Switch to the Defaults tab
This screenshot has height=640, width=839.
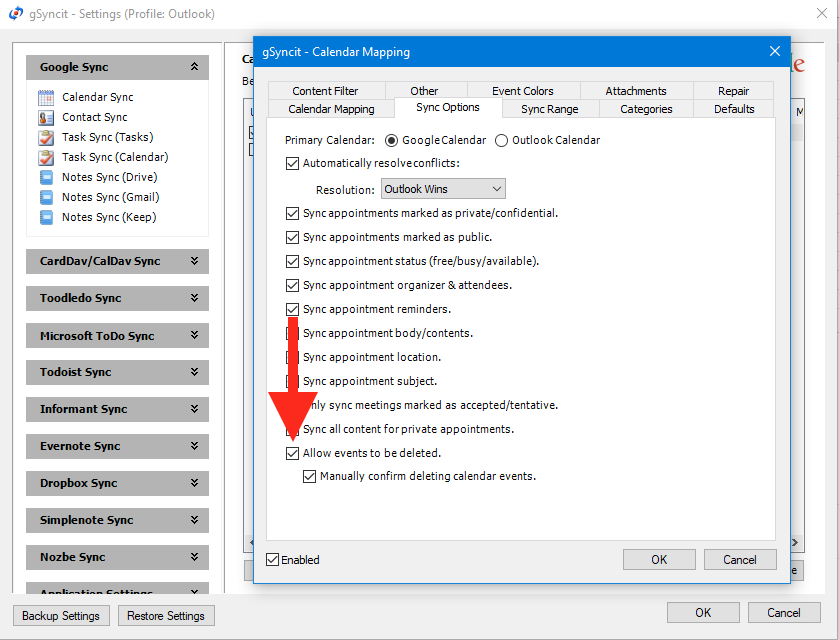[734, 109]
